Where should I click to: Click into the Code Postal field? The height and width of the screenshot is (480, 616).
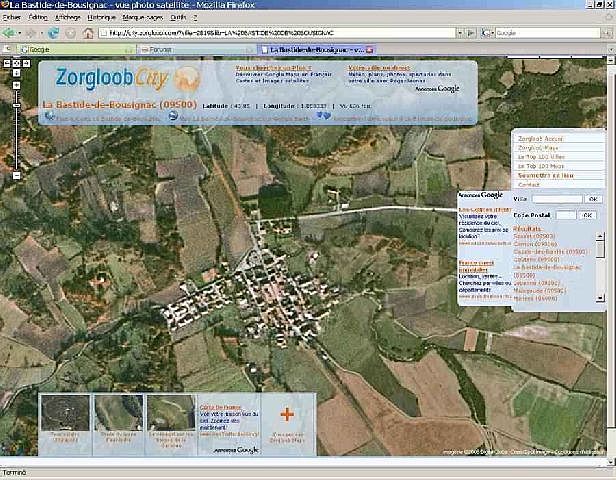tap(566, 215)
